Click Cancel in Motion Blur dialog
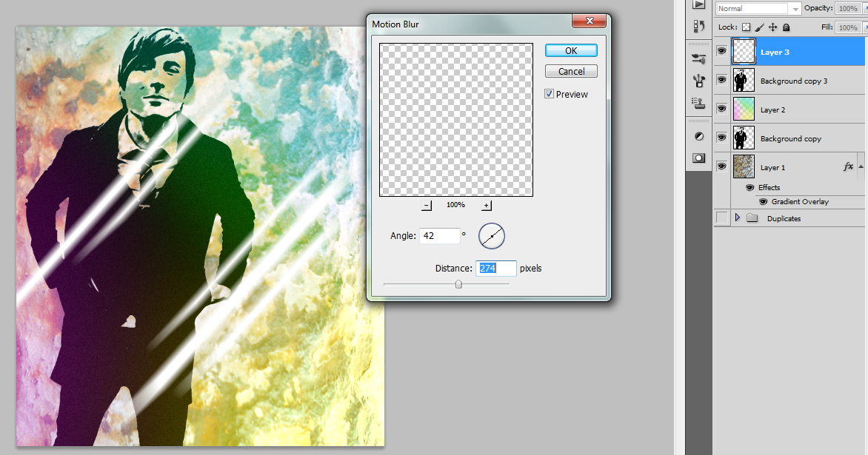The image size is (868, 455). pos(571,71)
